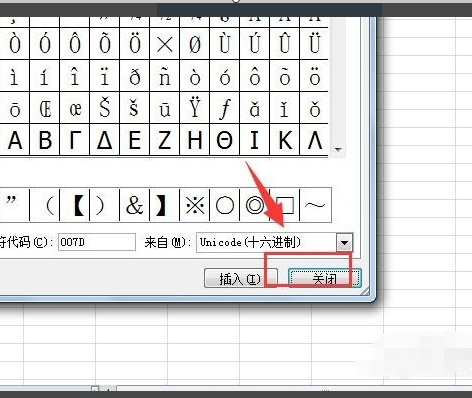Image resolution: width=472 pixels, height=398 pixels.
Task: Select the uppercase Œ ligature
Action: coord(45,108)
